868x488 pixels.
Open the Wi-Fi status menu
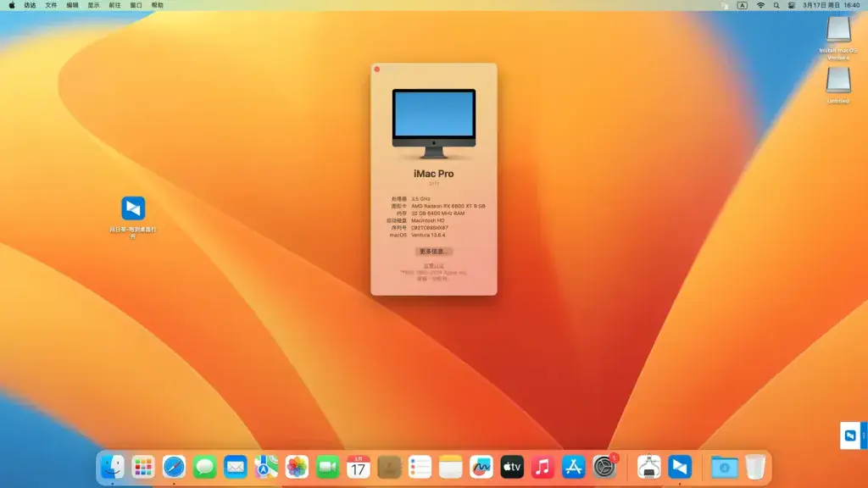click(760, 5)
